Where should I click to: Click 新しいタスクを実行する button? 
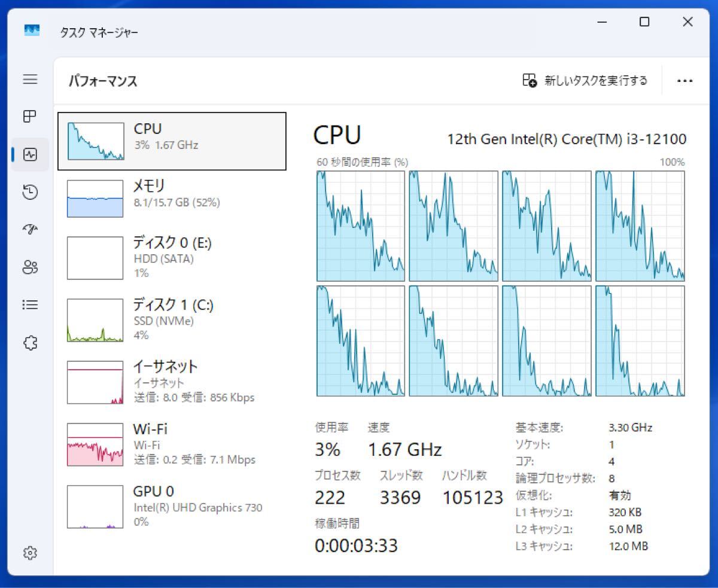click(x=585, y=81)
